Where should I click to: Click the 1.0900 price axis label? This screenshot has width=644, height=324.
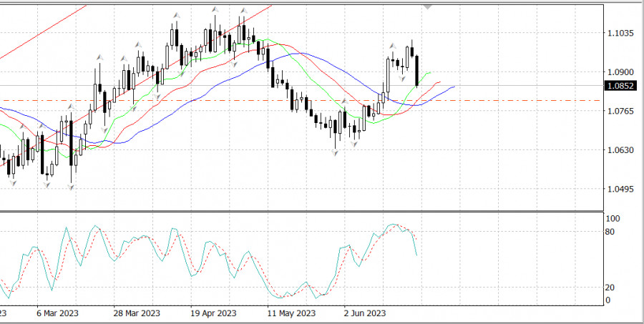coord(620,72)
